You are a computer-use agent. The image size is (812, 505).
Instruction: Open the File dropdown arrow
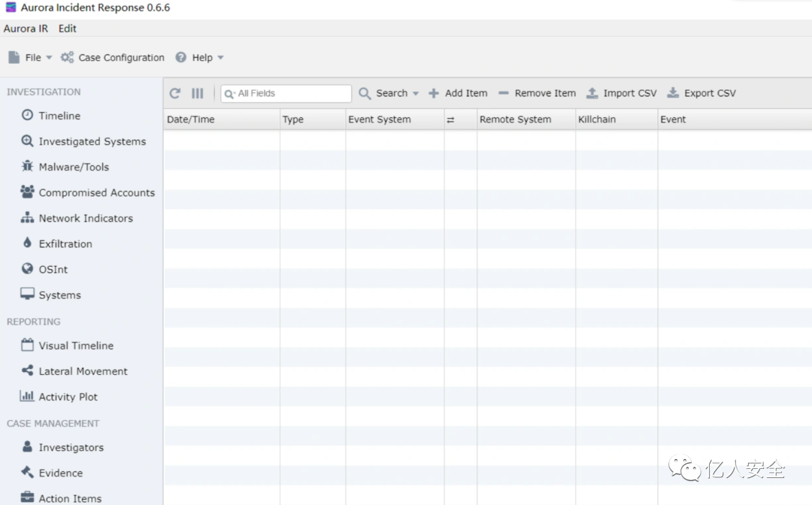[49, 57]
